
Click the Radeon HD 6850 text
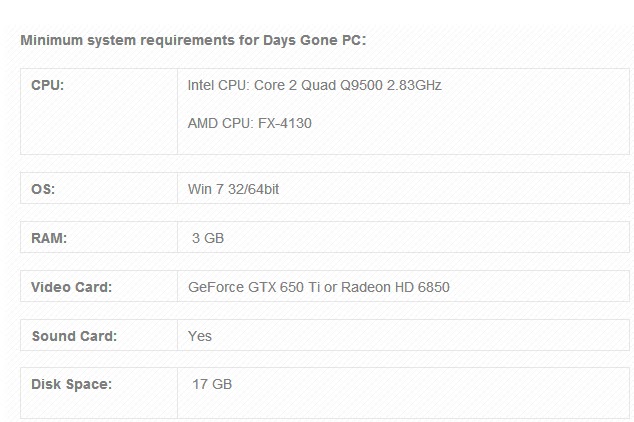[395, 287]
